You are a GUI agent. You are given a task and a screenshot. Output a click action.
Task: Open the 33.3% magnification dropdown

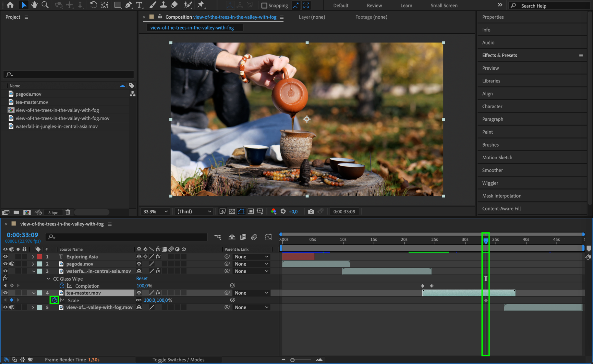155,212
